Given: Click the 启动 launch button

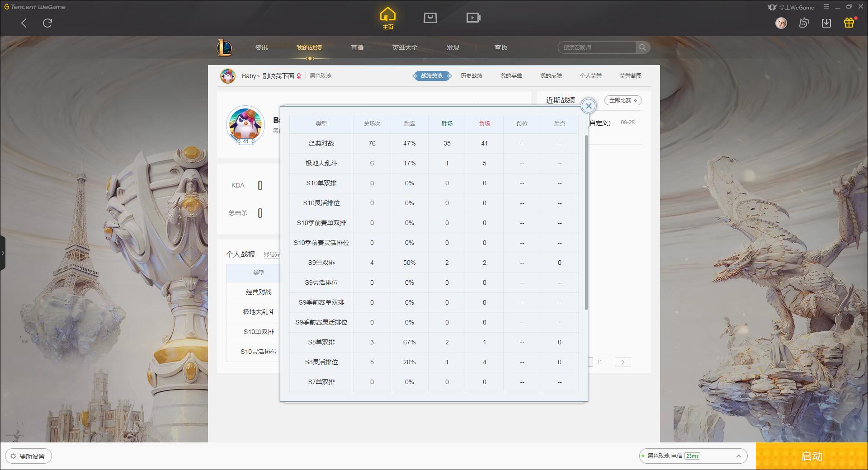Looking at the screenshot, I should coord(811,456).
